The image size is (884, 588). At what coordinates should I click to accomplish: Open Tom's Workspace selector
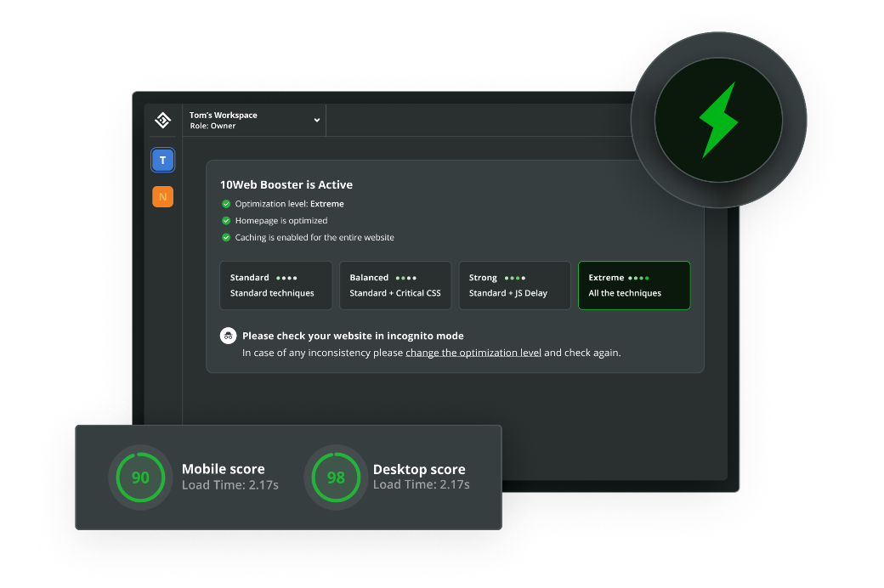coord(254,120)
